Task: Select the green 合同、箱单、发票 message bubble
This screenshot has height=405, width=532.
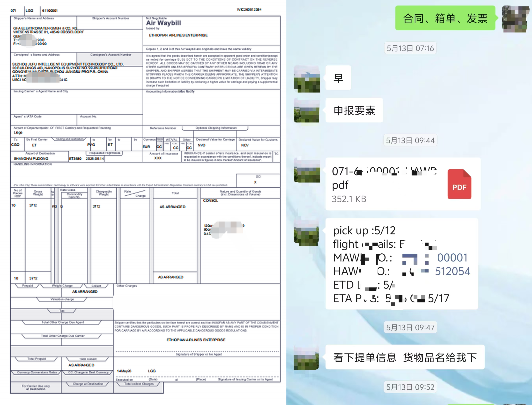Action: [445, 18]
